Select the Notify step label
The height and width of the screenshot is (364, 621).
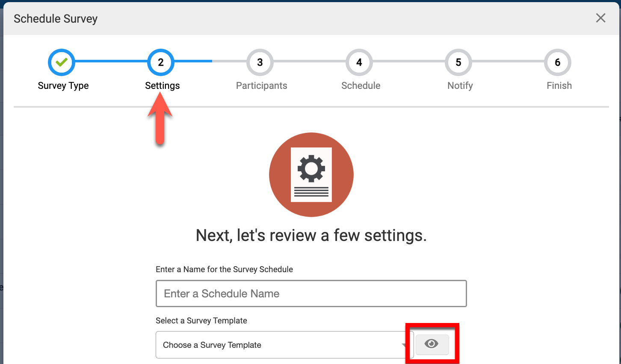click(460, 85)
